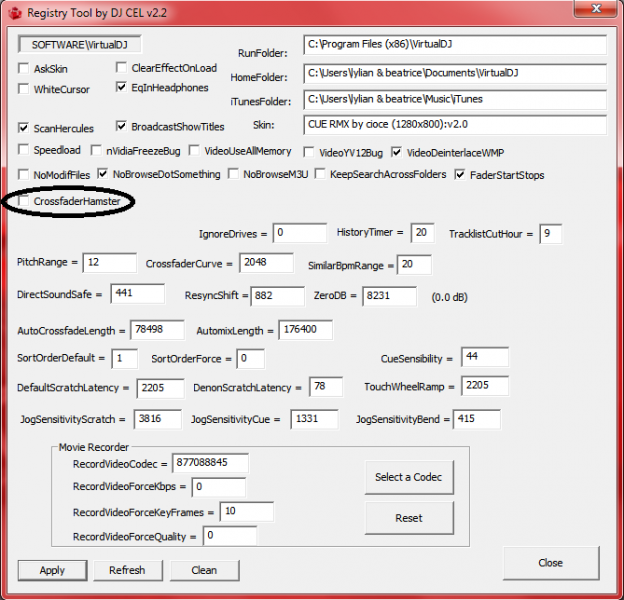Click the SimilarBpmRange input
The height and width of the screenshot is (600, 624).
coord(414,265)
